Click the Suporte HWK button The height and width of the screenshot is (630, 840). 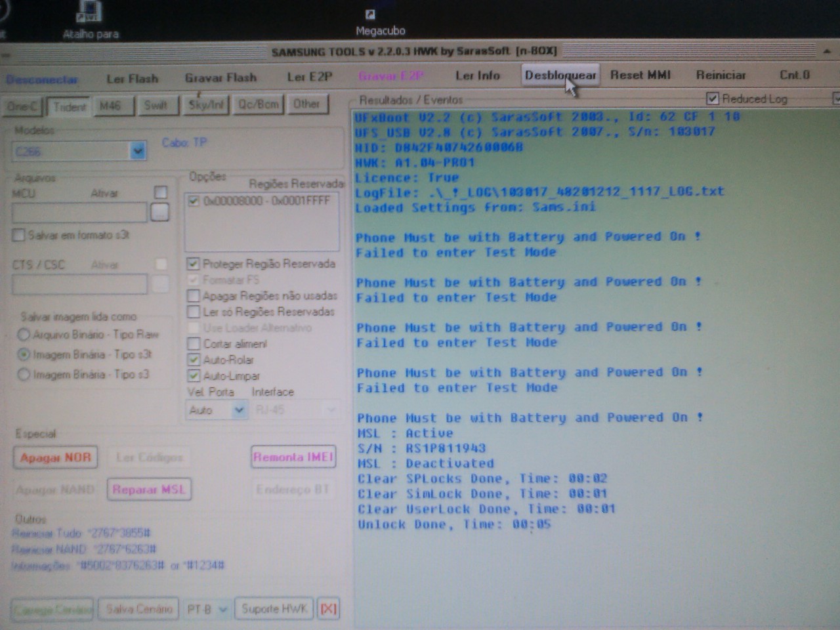(x=274, y=609)
